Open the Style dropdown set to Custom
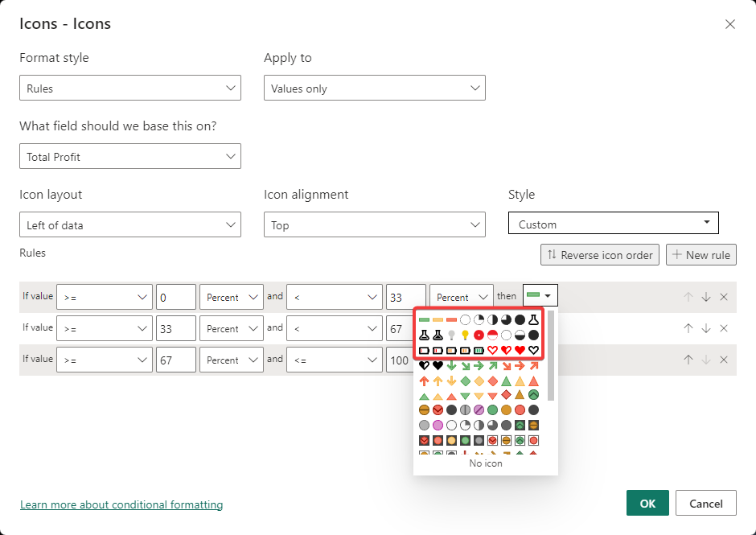Screen dimensions: 756x535 pyautogui.click(x=613, y=224)
